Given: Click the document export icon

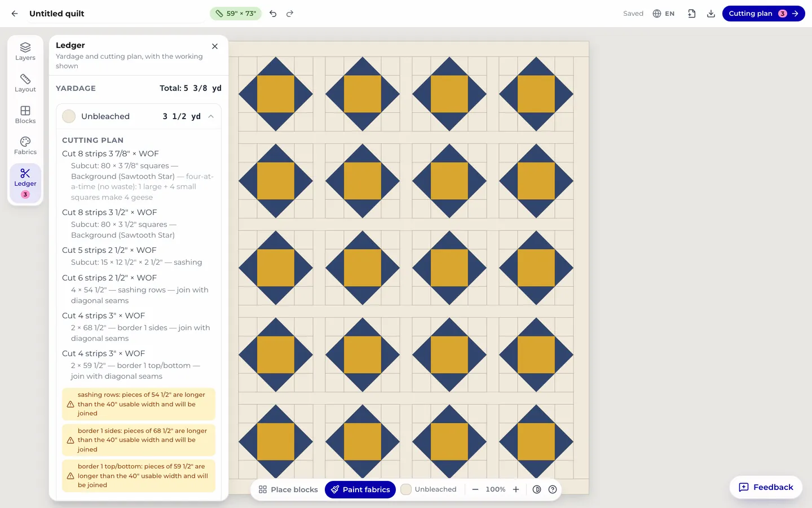Looking at the screenshot, I should (x=692, y=14).
